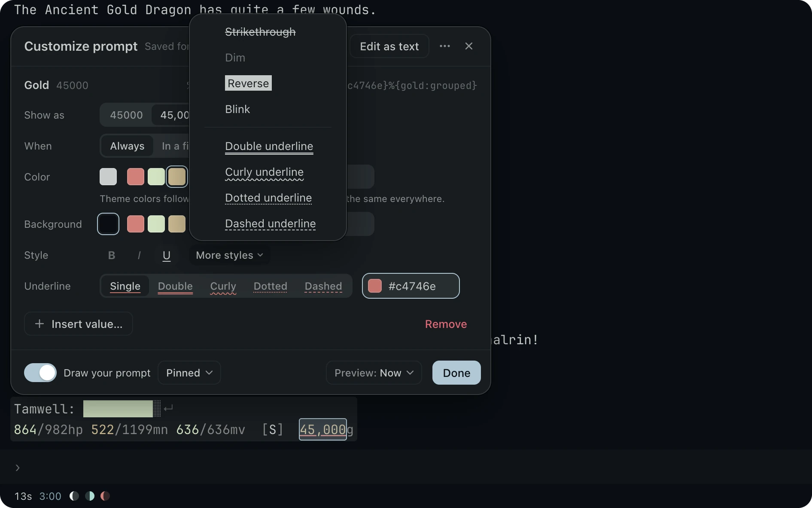Pick the green Color swatch
The width and height of the screenshot is (812, 508).
tap(156, 177)
